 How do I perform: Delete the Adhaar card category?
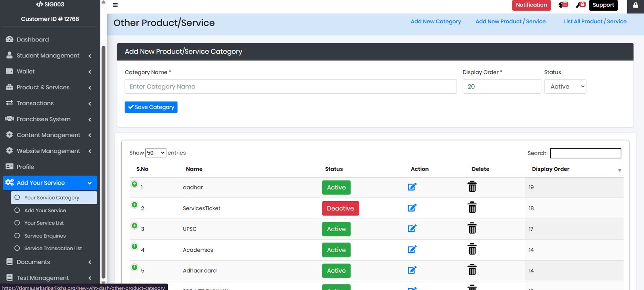[472, 270]
